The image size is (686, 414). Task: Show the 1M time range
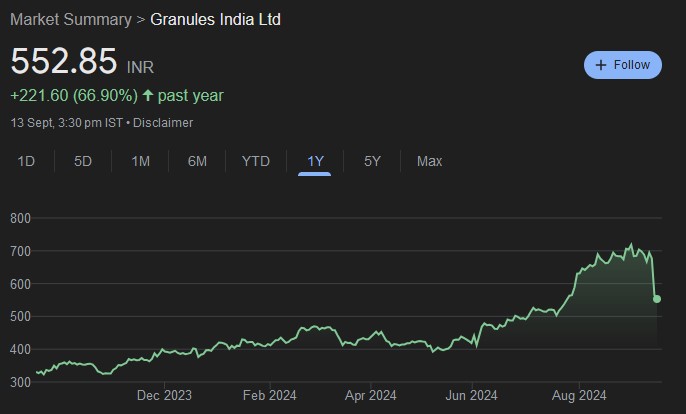(x=140, y=161)
